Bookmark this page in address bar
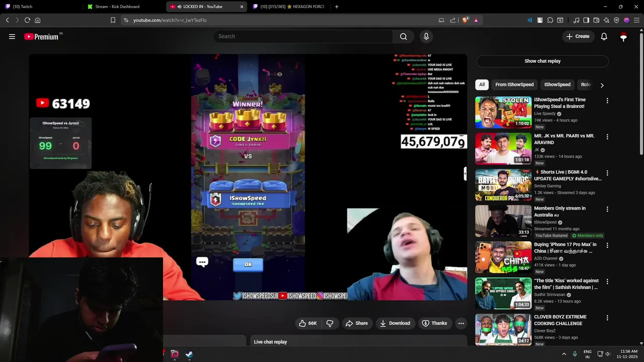Screen dimensions: 644x362 pos(113,20)
